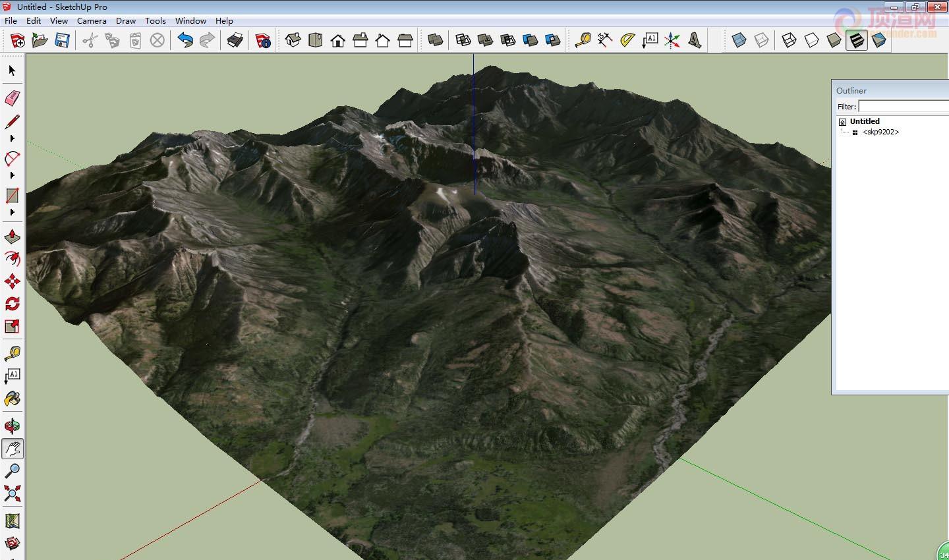Select the Orbit tool

[x=13, y=426]
